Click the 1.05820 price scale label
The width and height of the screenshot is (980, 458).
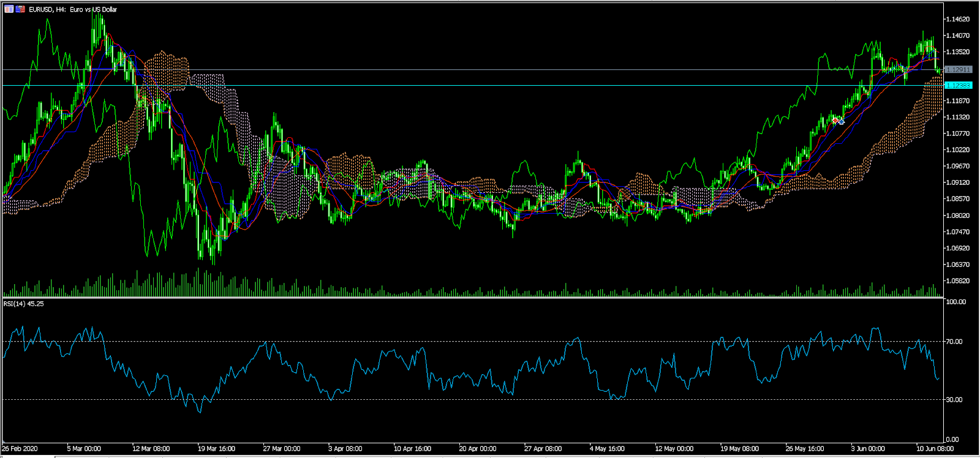pyautogui.click(x=957, y=281)
